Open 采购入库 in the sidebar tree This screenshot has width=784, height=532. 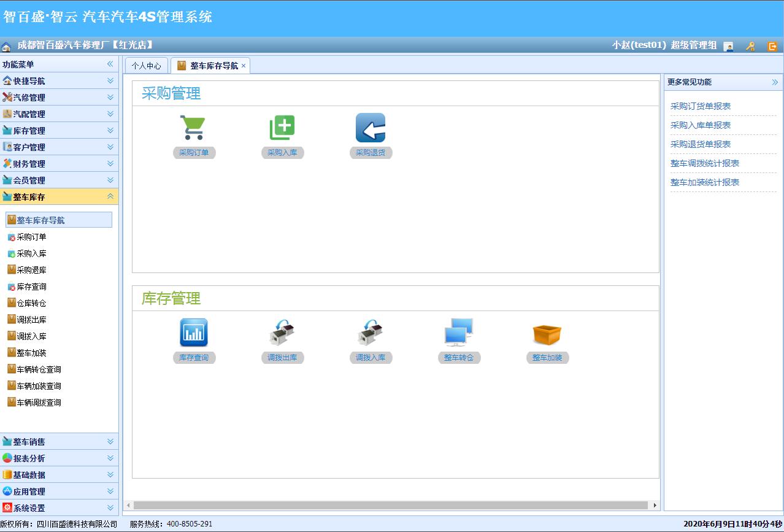pos(31,253)
